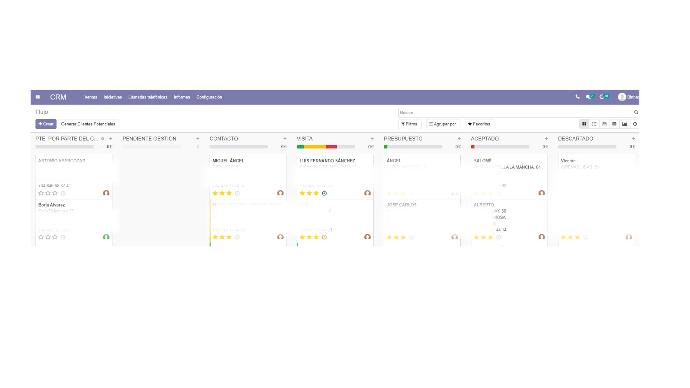690x388 pixels.
Task: Open the Informes menu
Action: pyautogui.click(x=182, y=97)
